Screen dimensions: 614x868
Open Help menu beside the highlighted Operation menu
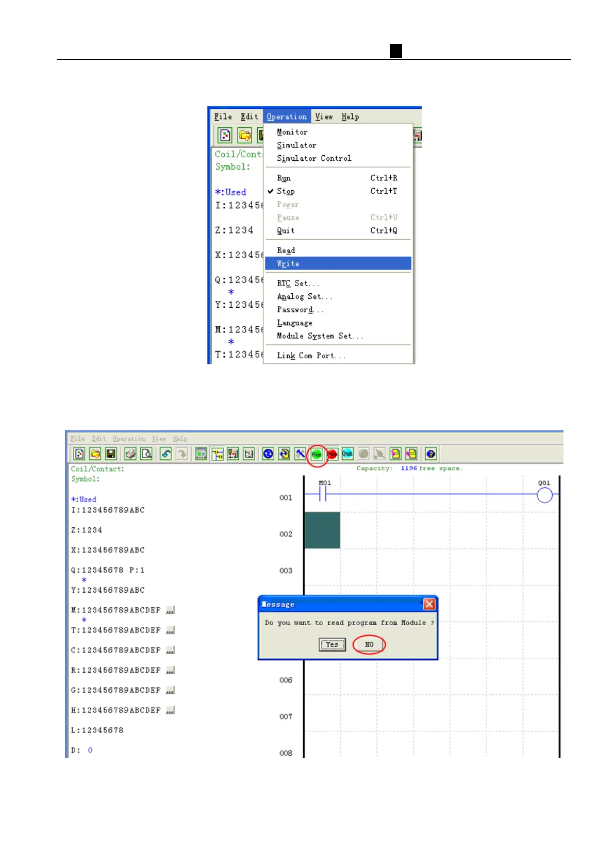click(x=350, y=117)
